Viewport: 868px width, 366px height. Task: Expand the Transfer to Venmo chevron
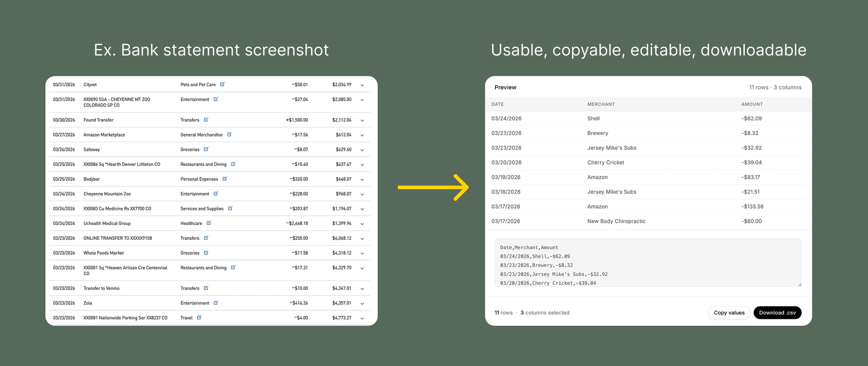click(x=362, y=289)
